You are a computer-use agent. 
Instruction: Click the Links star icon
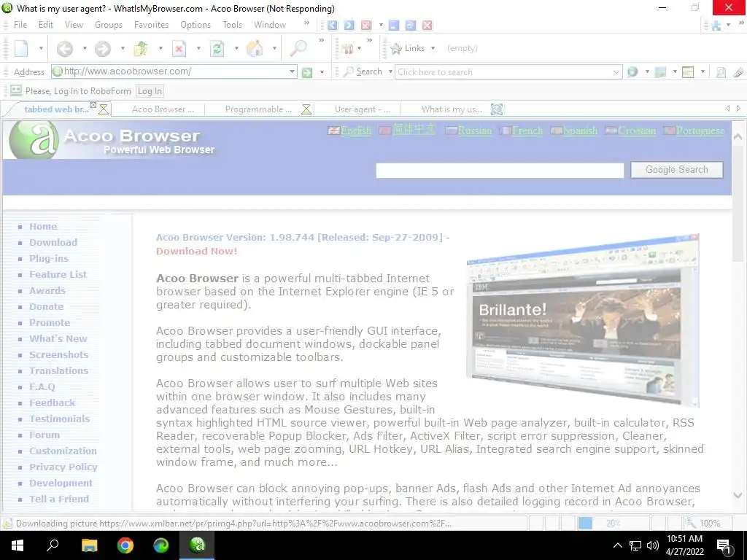[x=396, y=48]
